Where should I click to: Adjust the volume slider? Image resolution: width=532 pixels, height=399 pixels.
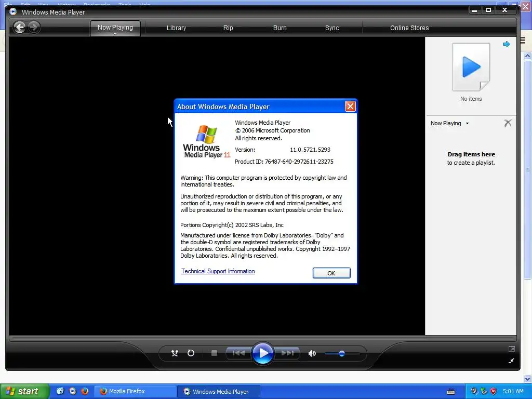click(x=342, y=353)
